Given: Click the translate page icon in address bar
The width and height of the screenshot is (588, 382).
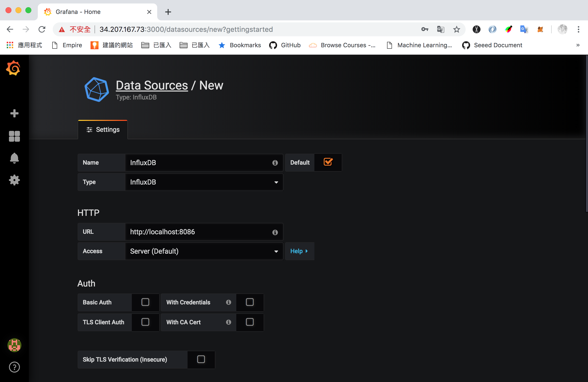Looking at the screenshot, I should click(441, 29).
